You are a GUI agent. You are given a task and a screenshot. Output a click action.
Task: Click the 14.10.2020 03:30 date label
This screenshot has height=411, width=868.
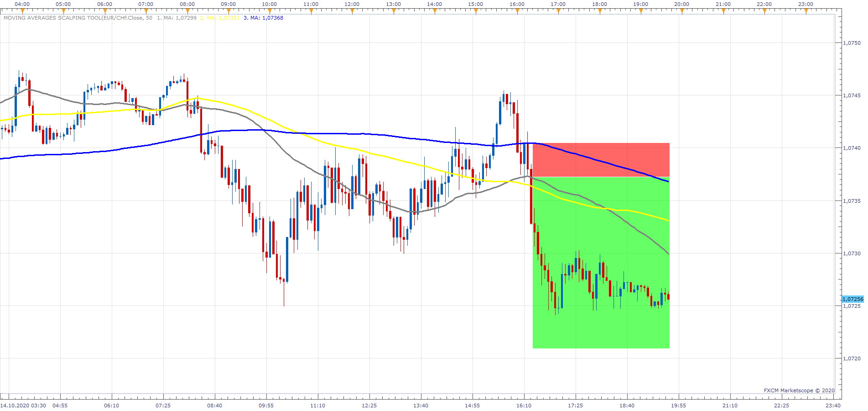tap(23, 406)
